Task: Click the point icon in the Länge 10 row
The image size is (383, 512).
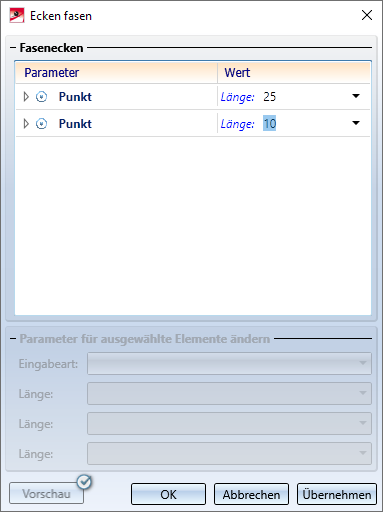Action: (41, 124)
